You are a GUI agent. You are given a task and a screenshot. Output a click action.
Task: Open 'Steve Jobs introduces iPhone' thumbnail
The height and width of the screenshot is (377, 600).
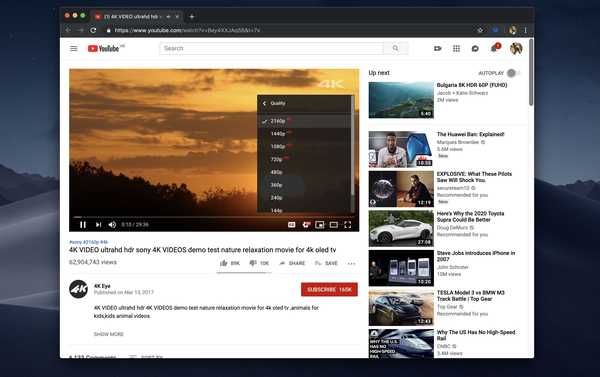(401, 268)
